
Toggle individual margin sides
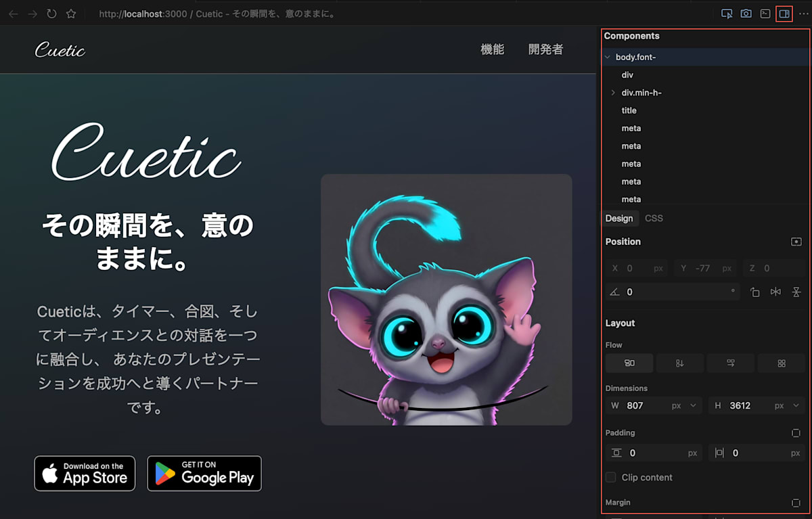point(796,503)
